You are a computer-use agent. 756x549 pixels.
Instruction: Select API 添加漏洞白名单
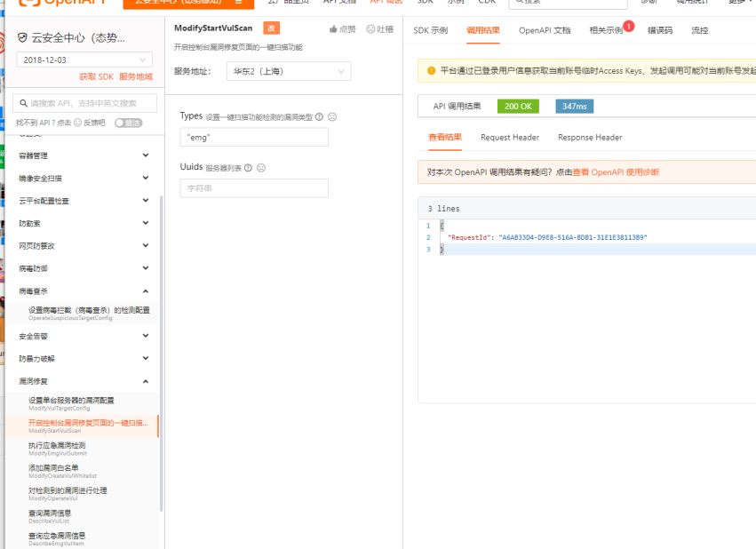[82, 472]
